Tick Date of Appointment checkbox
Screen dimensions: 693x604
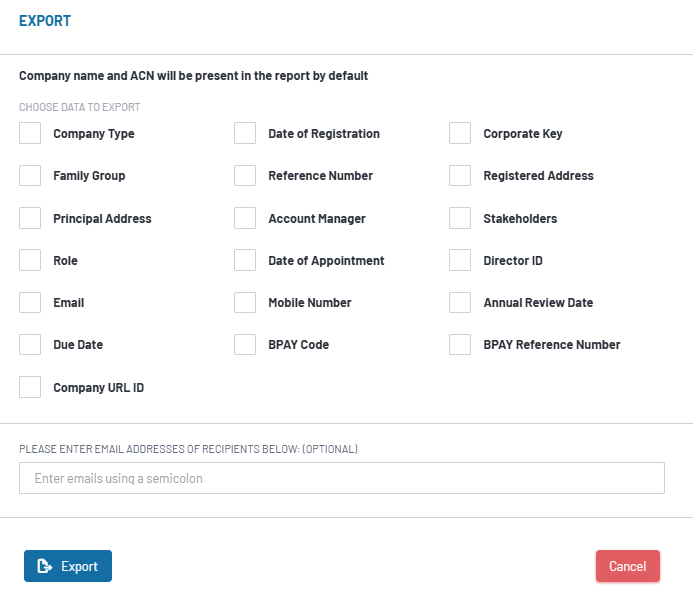tap(245, 260)
